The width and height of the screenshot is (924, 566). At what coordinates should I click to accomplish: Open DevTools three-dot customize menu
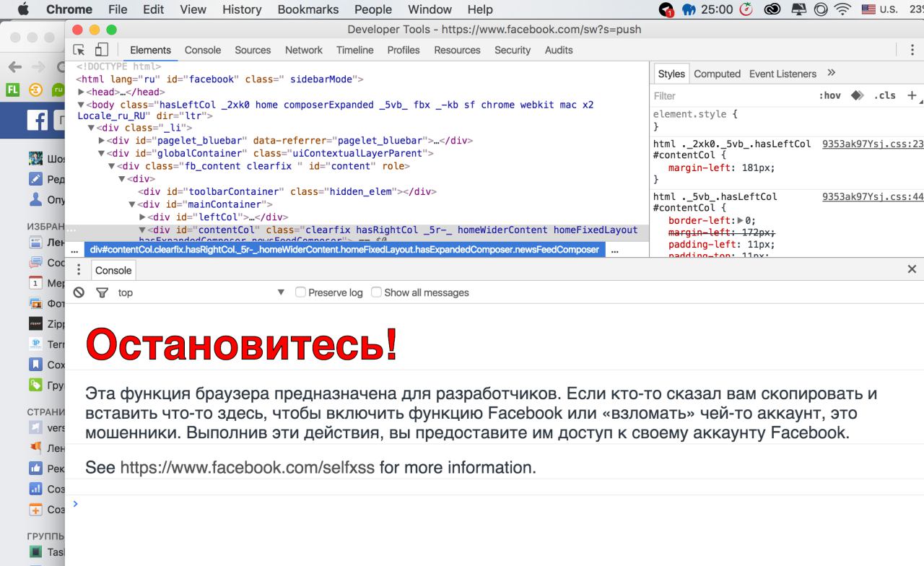point(911,51)
